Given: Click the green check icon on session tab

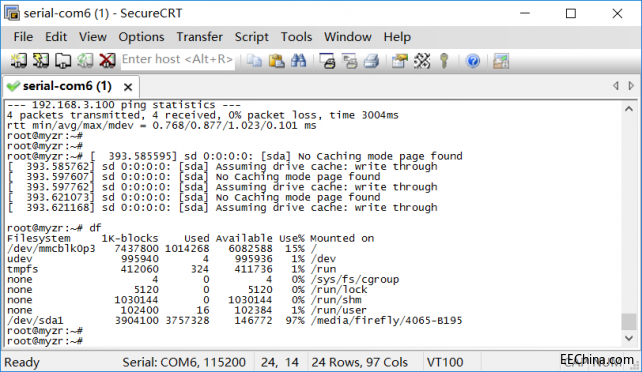Looking at the screenshot, I should (13, 86).
